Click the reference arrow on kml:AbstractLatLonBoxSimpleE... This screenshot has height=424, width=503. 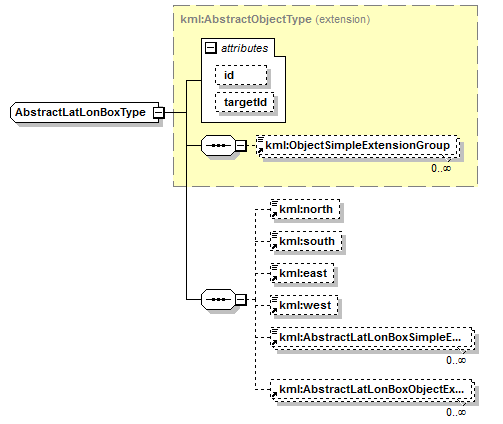tap(275, 342)
